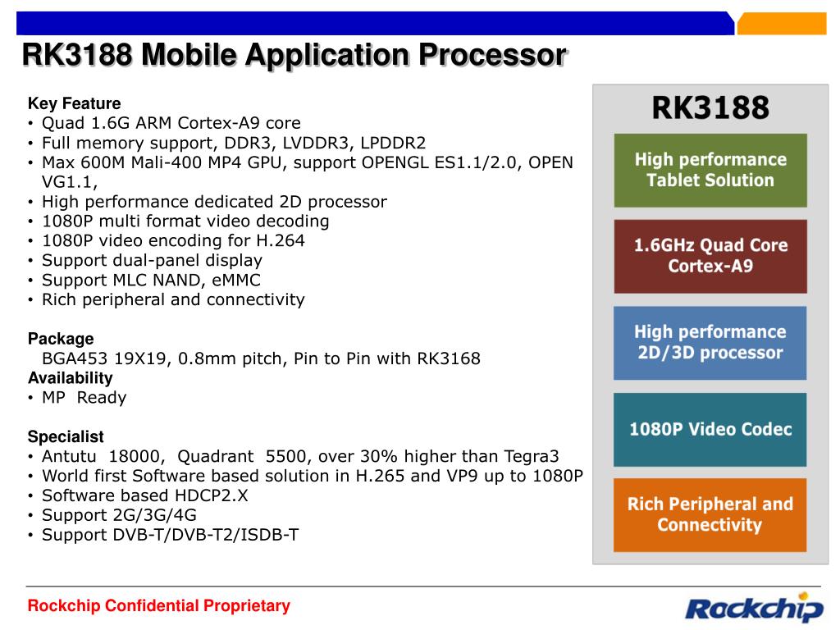
Task: Click the slide title RK3188 Mobile Application Processor
Action: 294,55
